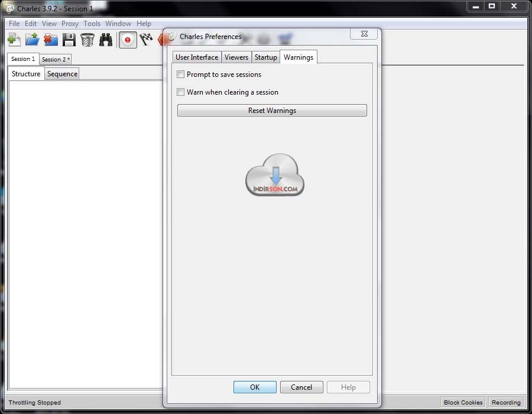Enable Warn when clearing a session

[180, 92]
